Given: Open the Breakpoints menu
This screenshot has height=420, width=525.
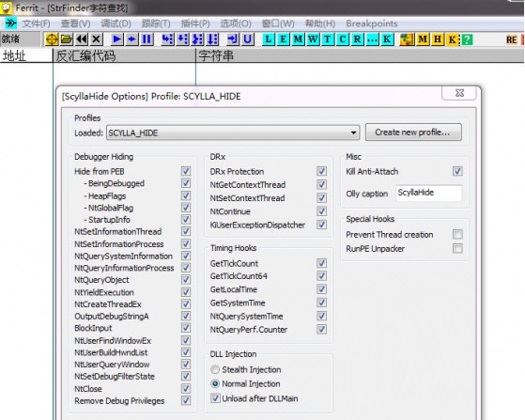Looking at the screenshot, I should pos(372,23).
